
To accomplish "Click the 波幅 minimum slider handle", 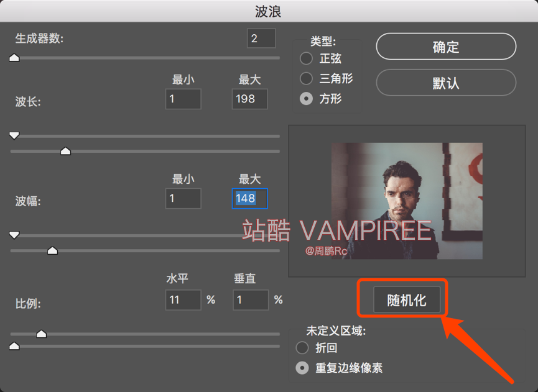I will point(14,235).
